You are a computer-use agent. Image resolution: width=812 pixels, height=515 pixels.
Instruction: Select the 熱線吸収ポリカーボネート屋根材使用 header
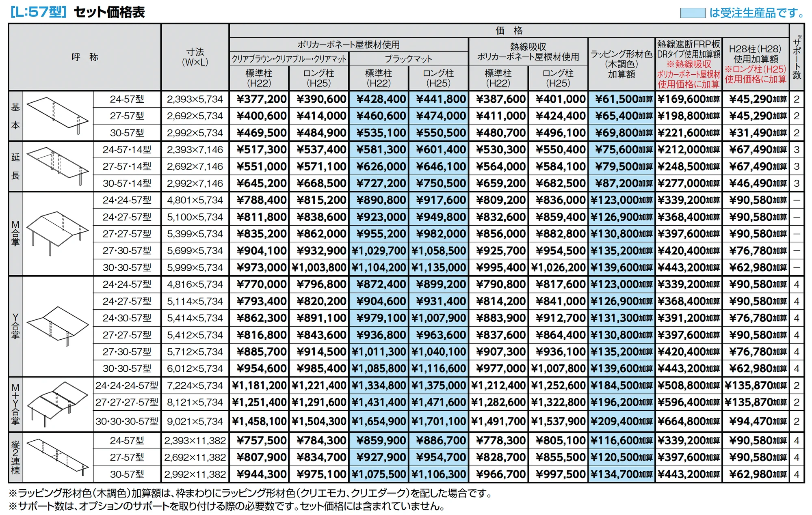coord(528,52)
